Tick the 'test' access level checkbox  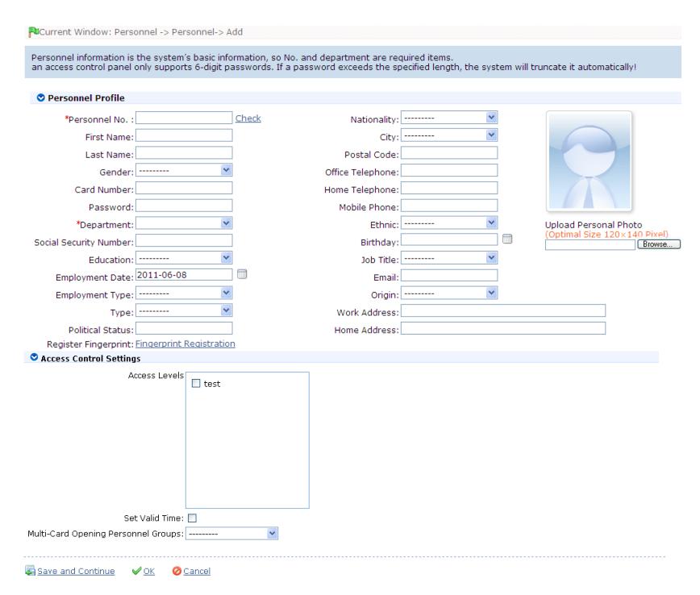click(196, 384)
